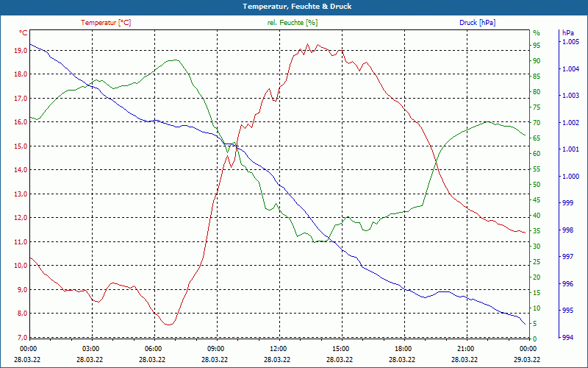Click the 29.03.22 date label
588x368 pixels.
[527, 359]
